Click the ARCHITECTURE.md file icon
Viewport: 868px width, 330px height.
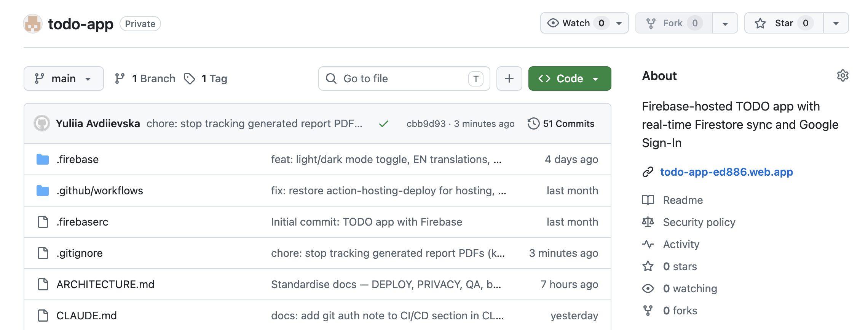coord(43,284)
